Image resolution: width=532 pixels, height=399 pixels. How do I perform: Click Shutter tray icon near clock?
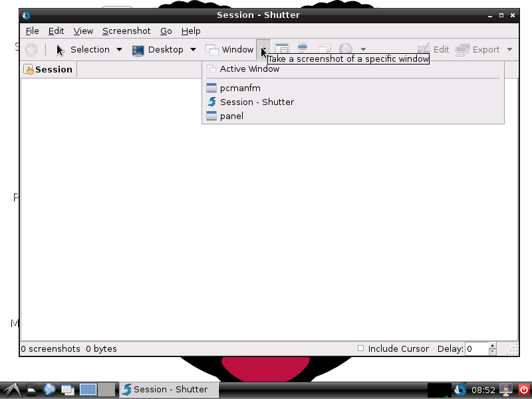(461, 390)
